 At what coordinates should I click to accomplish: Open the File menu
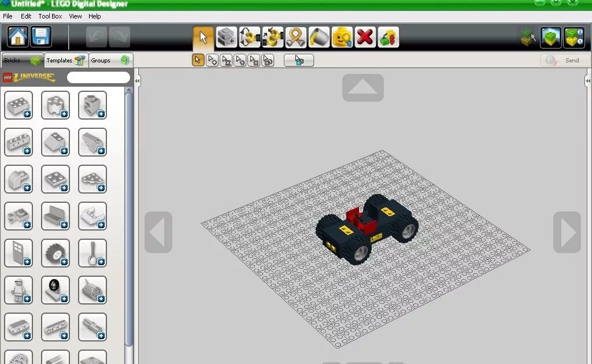8,16
